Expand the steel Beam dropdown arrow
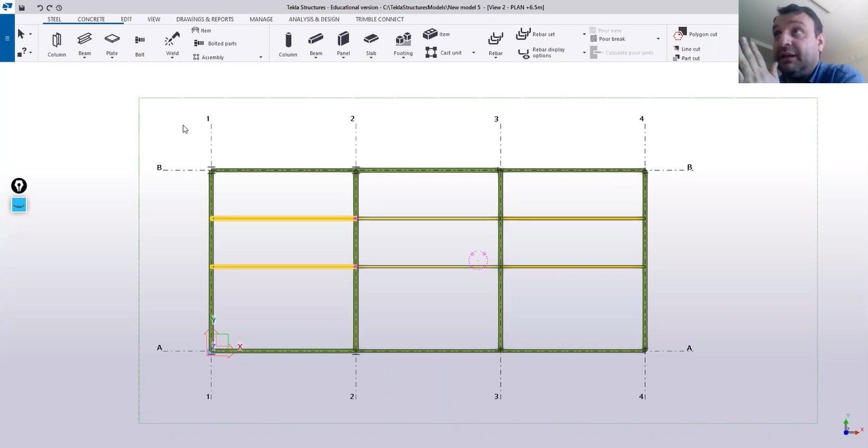Viewport: 868px width, 448px height. (x=84, y=58)
